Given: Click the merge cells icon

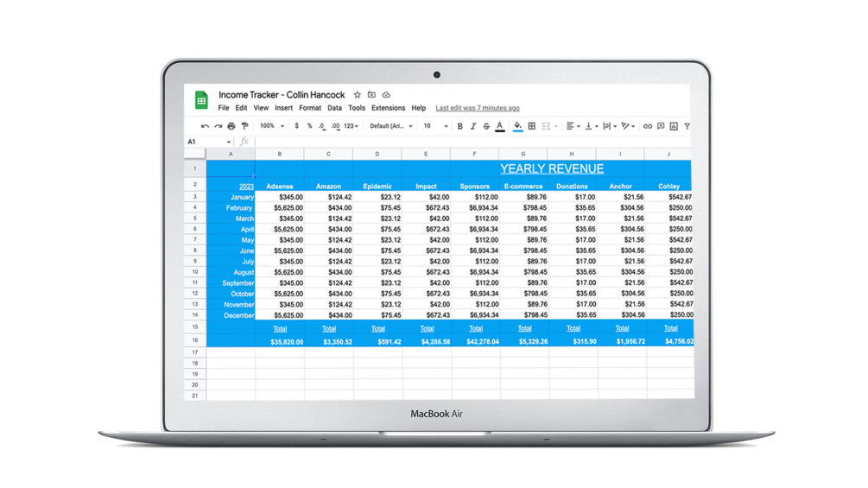Looking at the screenshot, I should 547,126.
